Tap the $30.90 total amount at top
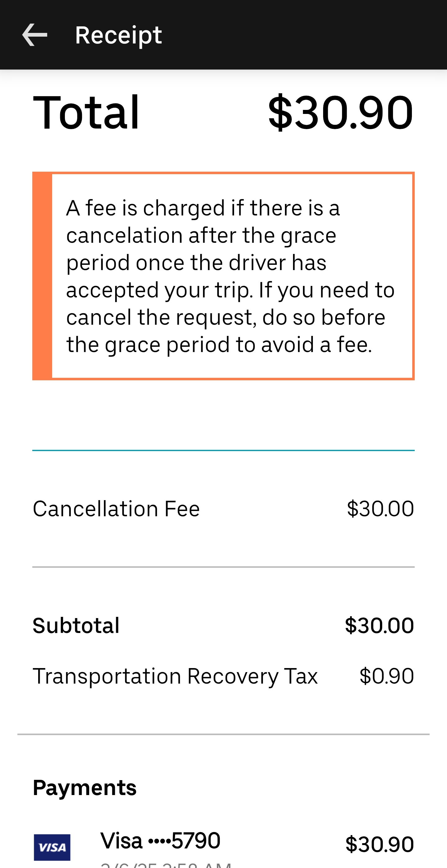 pos(340,112)
